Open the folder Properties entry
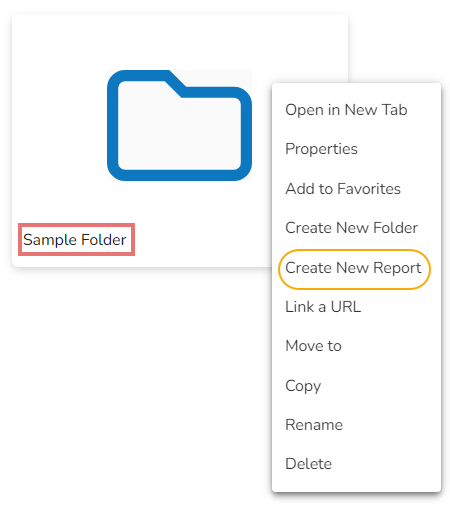This screenshot has width=450, height=506. (x=321, y=149)
